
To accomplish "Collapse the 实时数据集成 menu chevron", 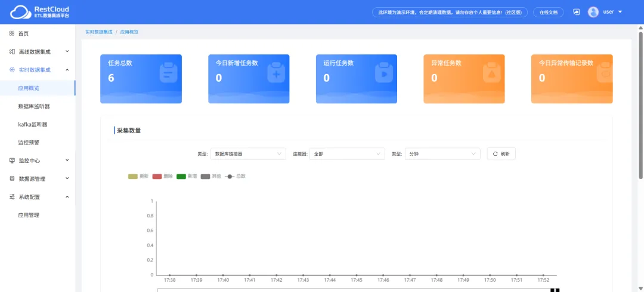I will pyautogui.click(x=67, y=69).
